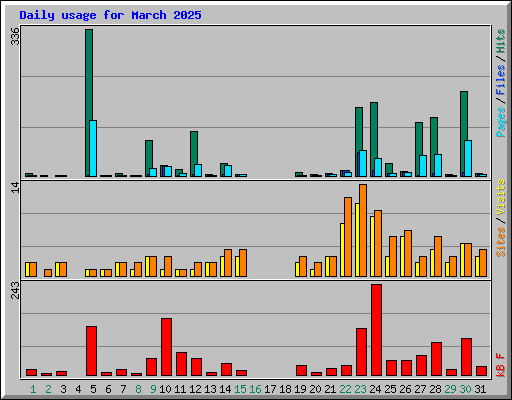Click the "14" axis maximum label
This screenshot has width=512, height=400.
[x=15, y=188]
